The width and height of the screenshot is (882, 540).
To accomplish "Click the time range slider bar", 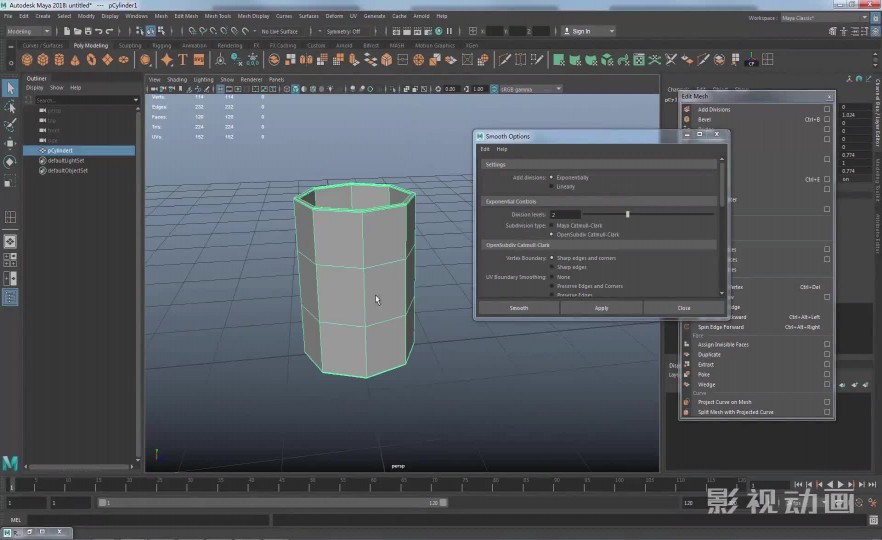I will point(272,503).
